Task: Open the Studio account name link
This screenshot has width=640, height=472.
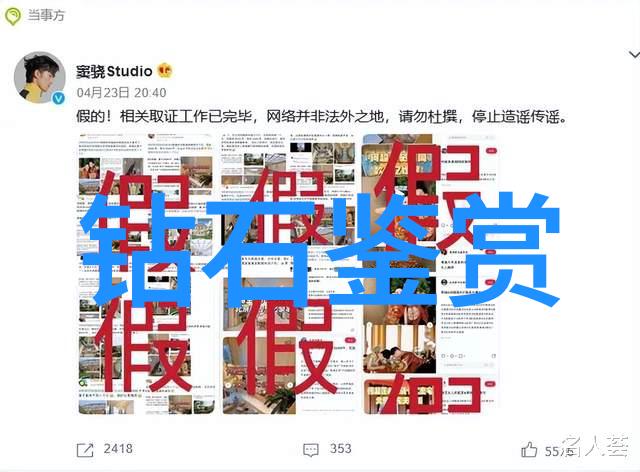Action: tap(114, 71)
